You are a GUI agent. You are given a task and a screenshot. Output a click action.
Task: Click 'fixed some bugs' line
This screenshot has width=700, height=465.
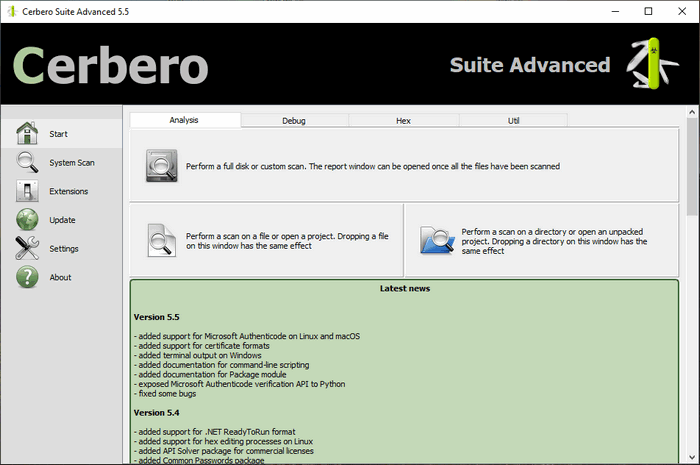(165, 394)
